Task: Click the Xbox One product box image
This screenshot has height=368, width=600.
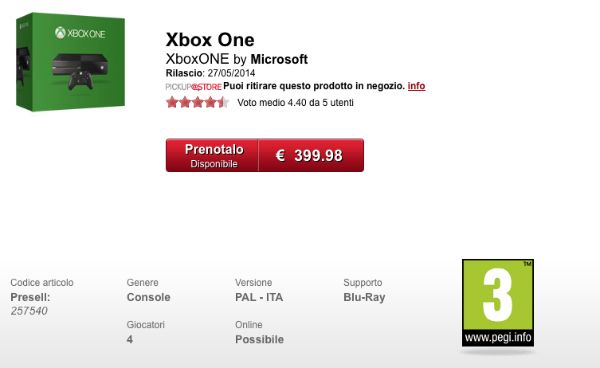Action: pos(70,62)
